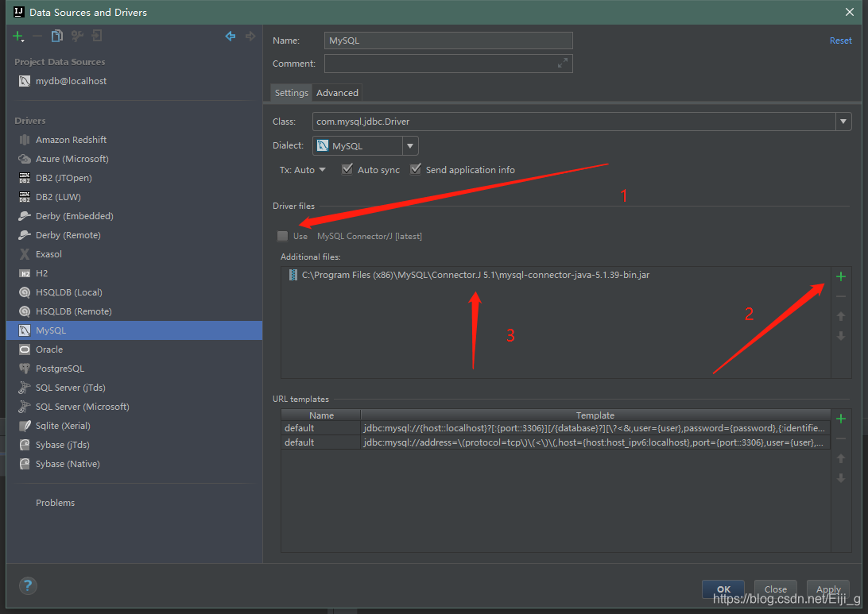Screen dimensions: 868x614
Task: Click the duplicate data source icon
Action: pos(56,37)
